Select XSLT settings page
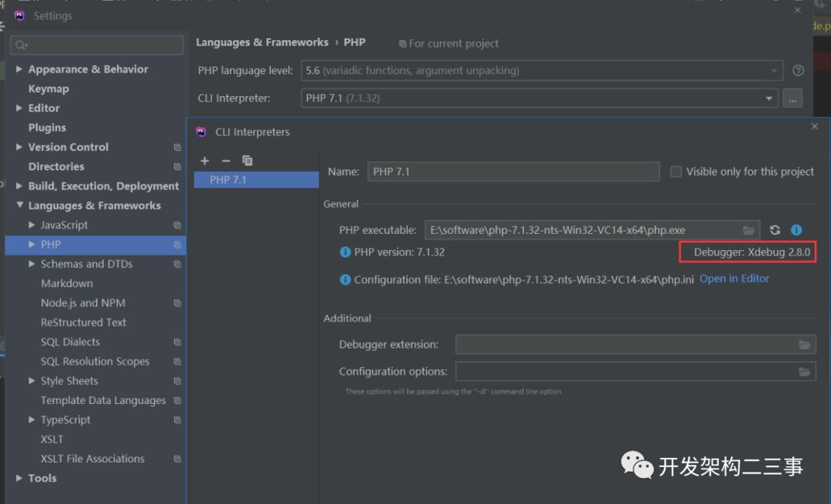This screenshot has width=831, height=504. (x=52, y=439)
